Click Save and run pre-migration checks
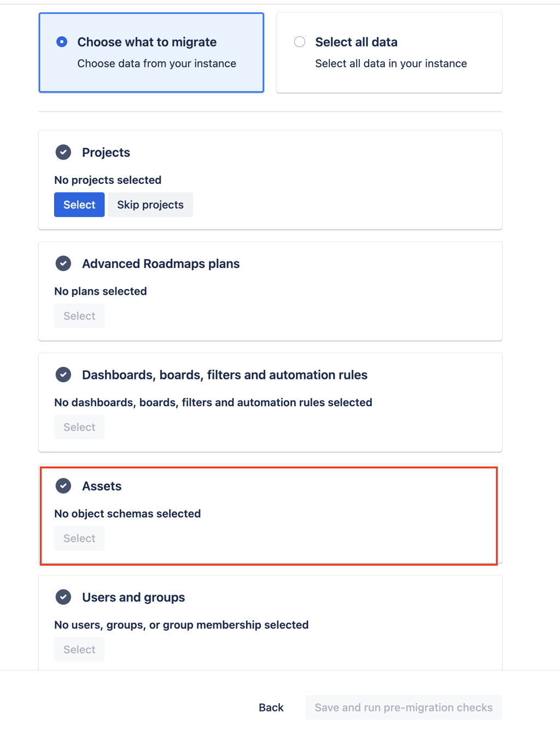The height and width of the screenshot is (736, 560). click(404, 708)
